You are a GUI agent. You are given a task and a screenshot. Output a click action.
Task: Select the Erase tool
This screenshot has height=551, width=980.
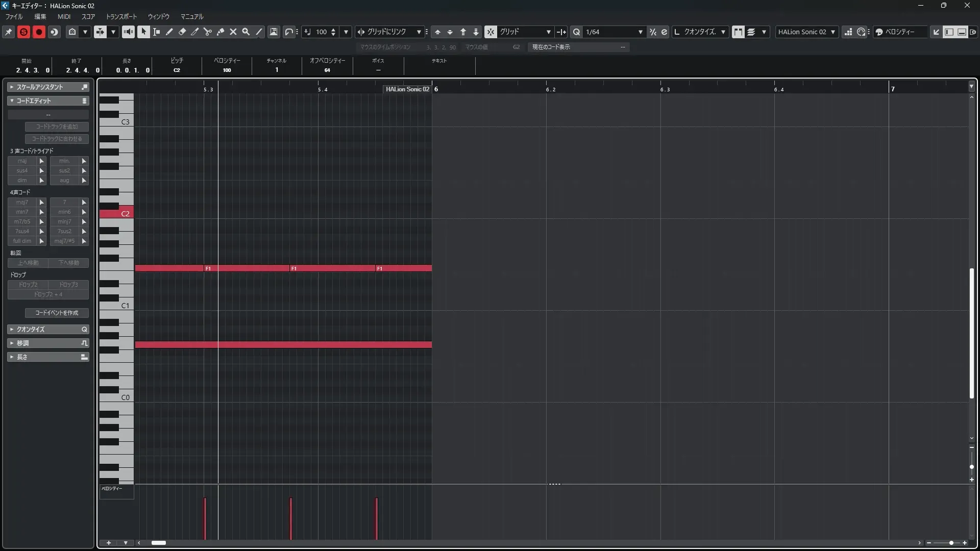[182, 32]
